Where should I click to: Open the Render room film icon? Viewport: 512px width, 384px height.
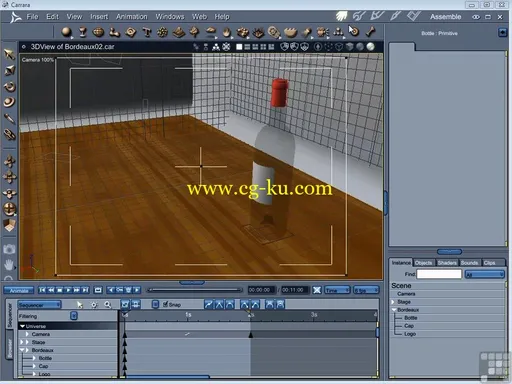[413, 16]
